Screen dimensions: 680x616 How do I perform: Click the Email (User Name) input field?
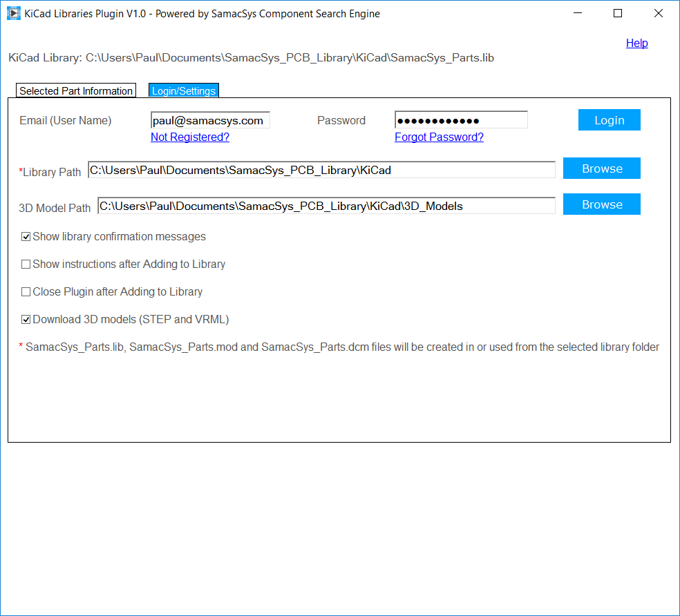click(x=210, y=120)
